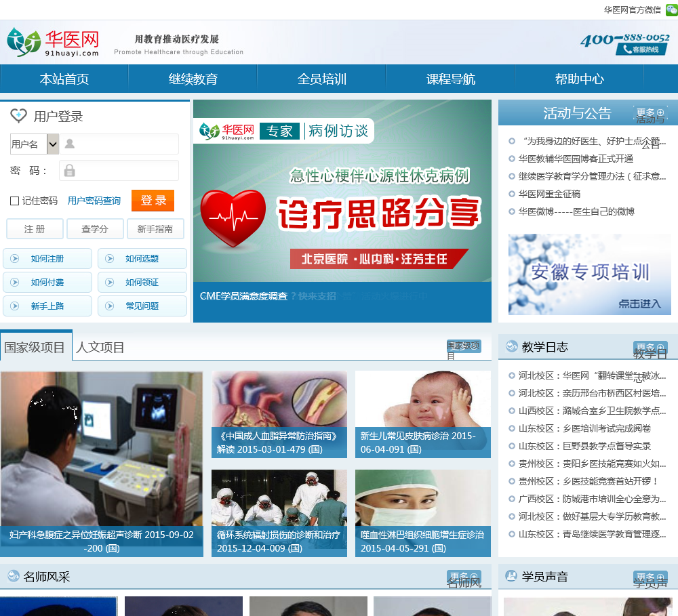Click the heart icon beside 用户登录

tap(18, 115)
